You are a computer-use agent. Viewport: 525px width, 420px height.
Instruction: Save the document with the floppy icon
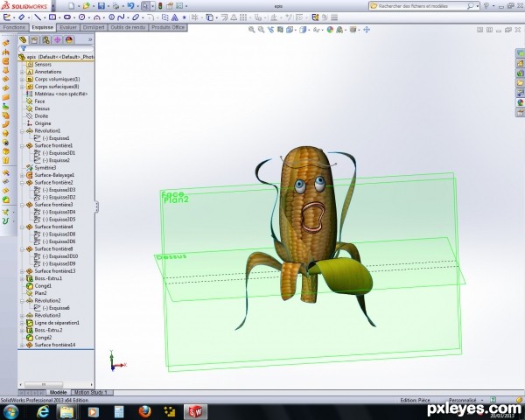point(101,6)
